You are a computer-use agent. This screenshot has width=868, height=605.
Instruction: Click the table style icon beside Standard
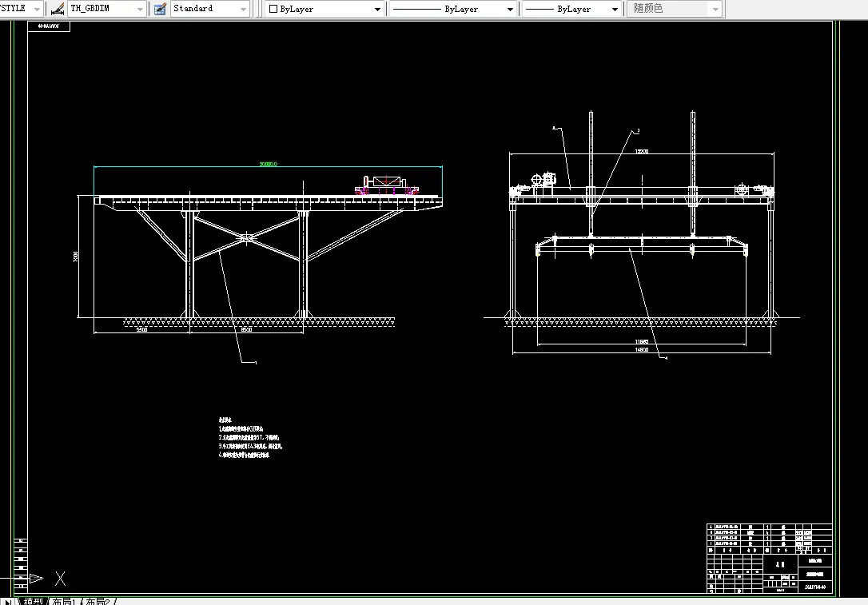(x=160, y=9)
